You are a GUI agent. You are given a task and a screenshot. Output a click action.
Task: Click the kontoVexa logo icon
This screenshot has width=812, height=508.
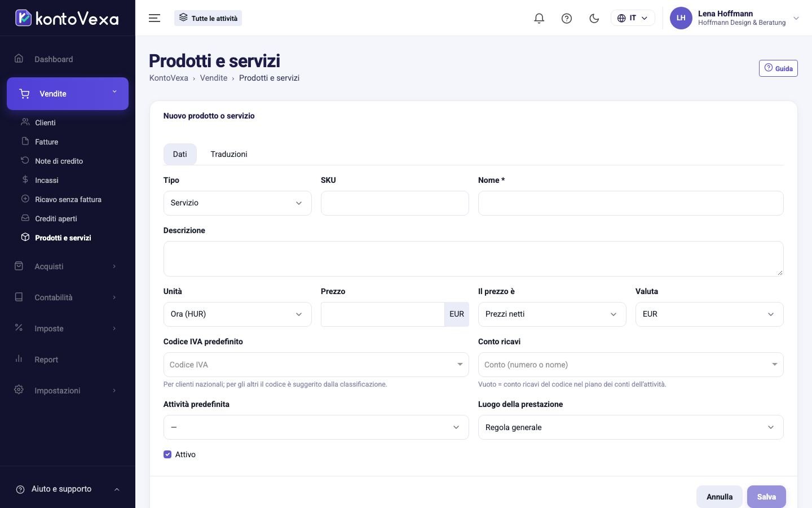tap(23, 18)
